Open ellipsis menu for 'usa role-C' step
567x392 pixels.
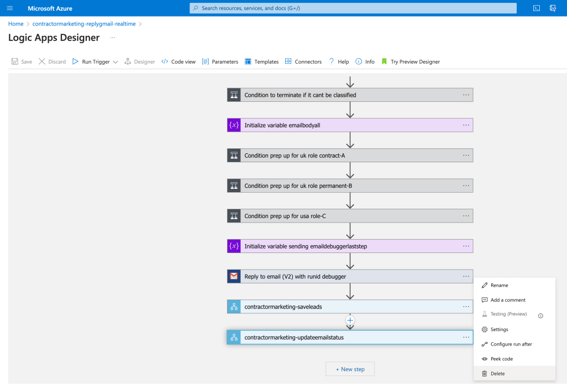[466, 216]
